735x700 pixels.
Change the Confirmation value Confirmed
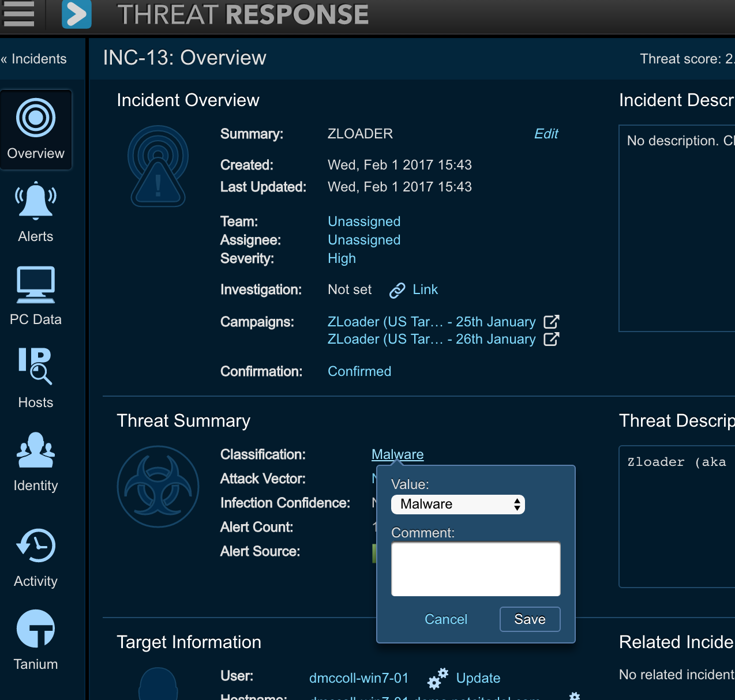tap(359, 371)
